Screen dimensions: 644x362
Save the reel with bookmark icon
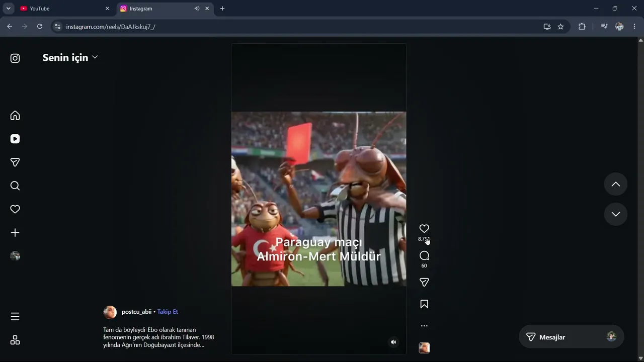(424, 304)
